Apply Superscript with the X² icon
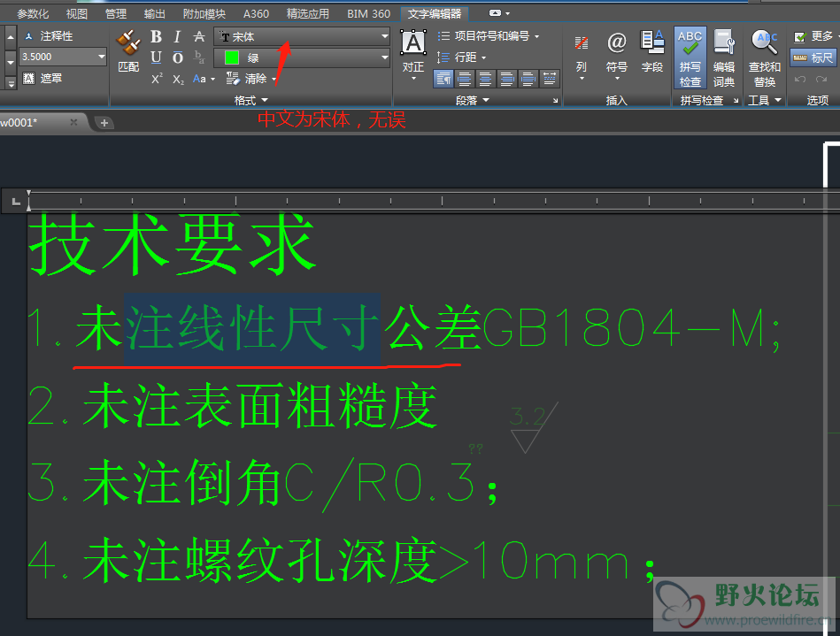 [157, 79]
